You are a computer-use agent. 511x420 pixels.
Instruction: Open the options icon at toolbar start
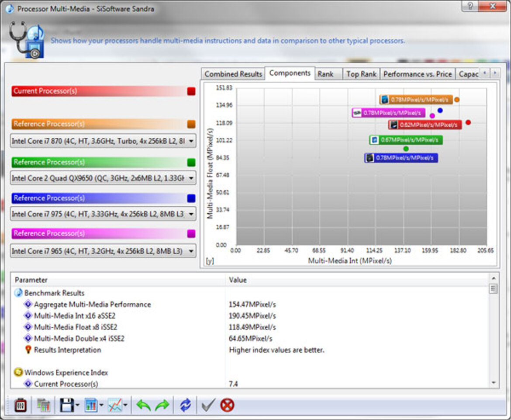[x=21, y=405]
